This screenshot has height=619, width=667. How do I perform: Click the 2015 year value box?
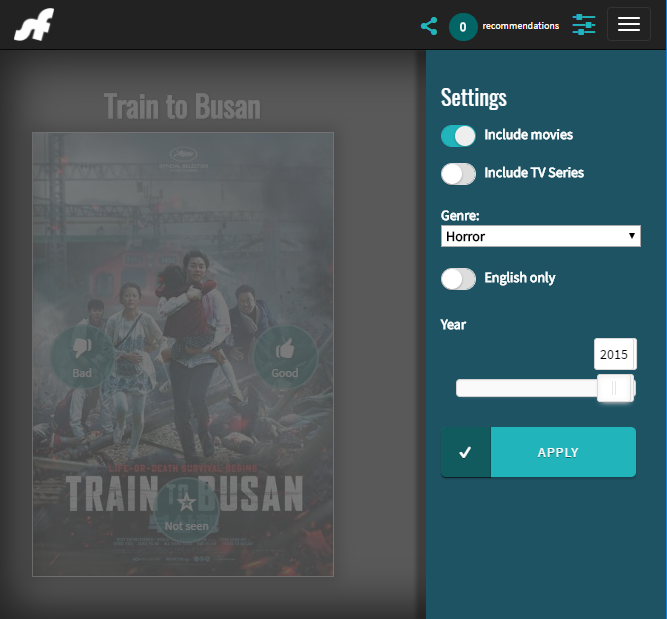615,354
